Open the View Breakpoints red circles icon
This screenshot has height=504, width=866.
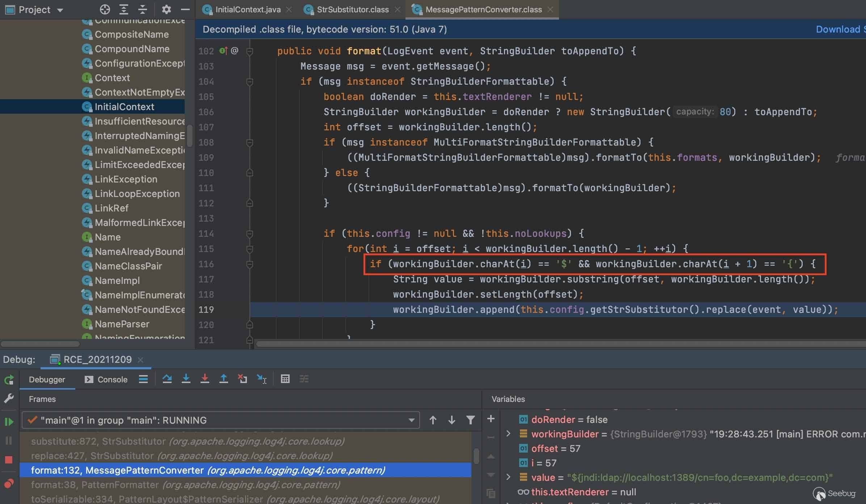(x=9, y=483)
